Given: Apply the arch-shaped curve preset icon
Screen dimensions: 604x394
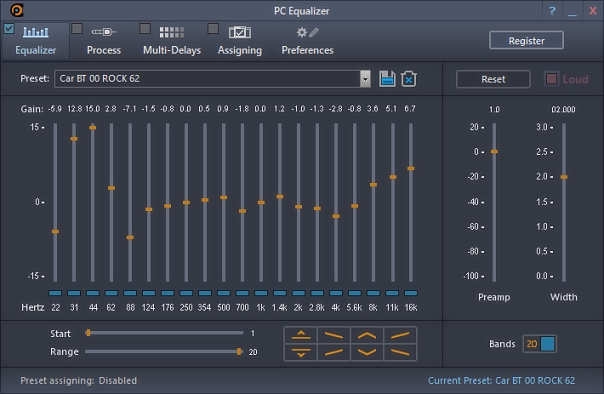Looking at the screenshot, I should click(x=367, y=335).
